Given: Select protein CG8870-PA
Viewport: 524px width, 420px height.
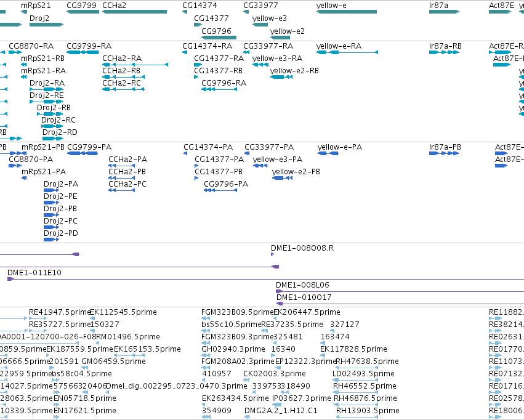Looking at the screenshot, I should 15,166.
